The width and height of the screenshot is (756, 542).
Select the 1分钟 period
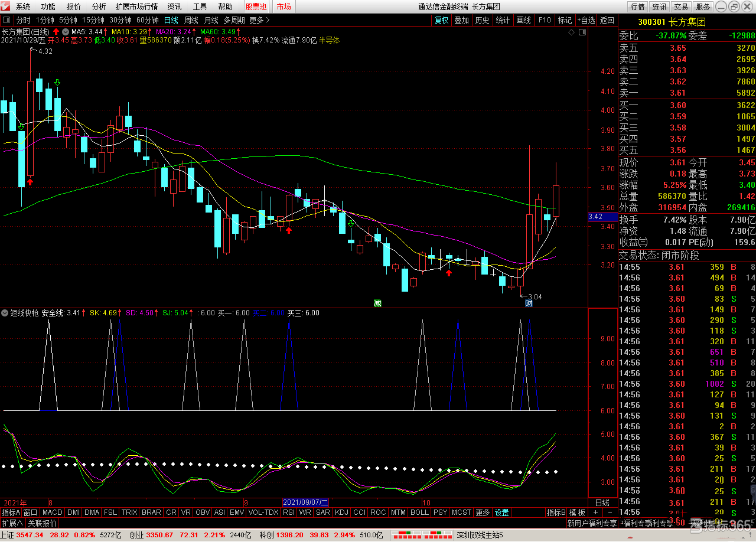(45, 20)
